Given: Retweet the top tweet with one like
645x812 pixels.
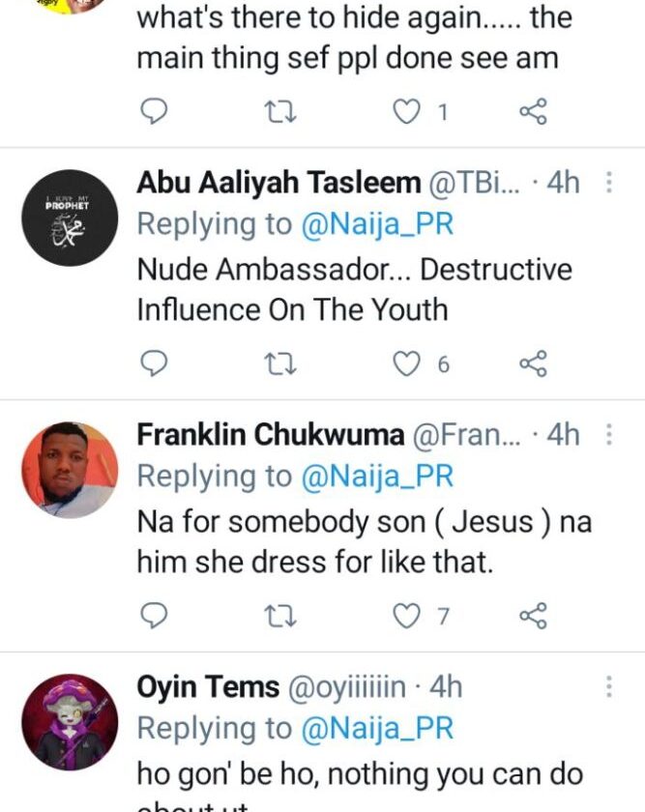Looking at the screenshot, I should tap(280, 112).
